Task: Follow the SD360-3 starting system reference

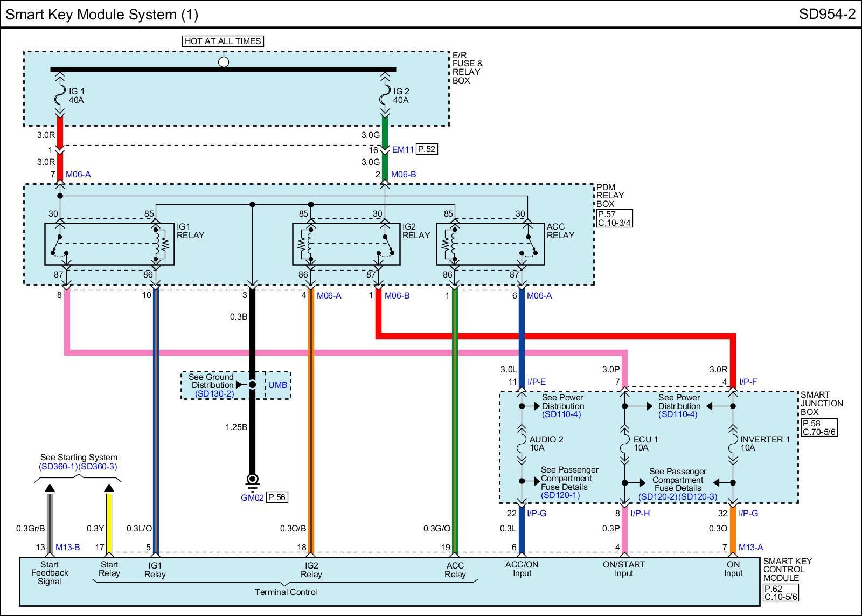Action: point(98,467)
